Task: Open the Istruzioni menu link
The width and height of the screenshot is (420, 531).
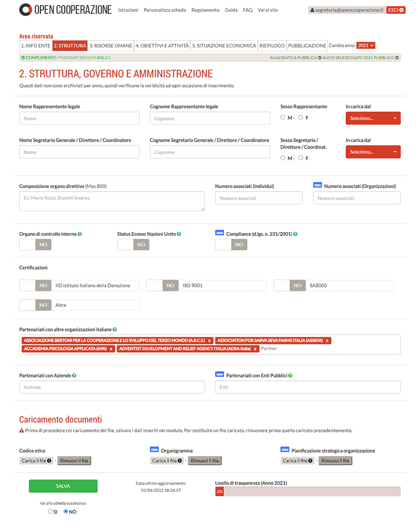Action: pos(128,10)
